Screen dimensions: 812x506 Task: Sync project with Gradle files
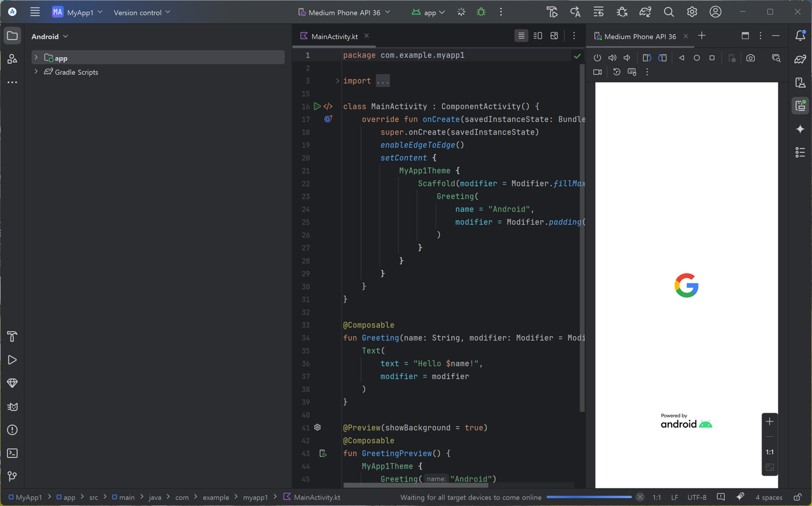tap(645, 12)
